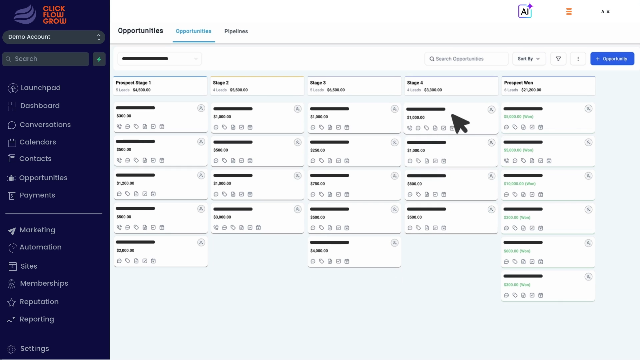Open Reporting in the sidebar
The image size is (640, 360).
31,319
